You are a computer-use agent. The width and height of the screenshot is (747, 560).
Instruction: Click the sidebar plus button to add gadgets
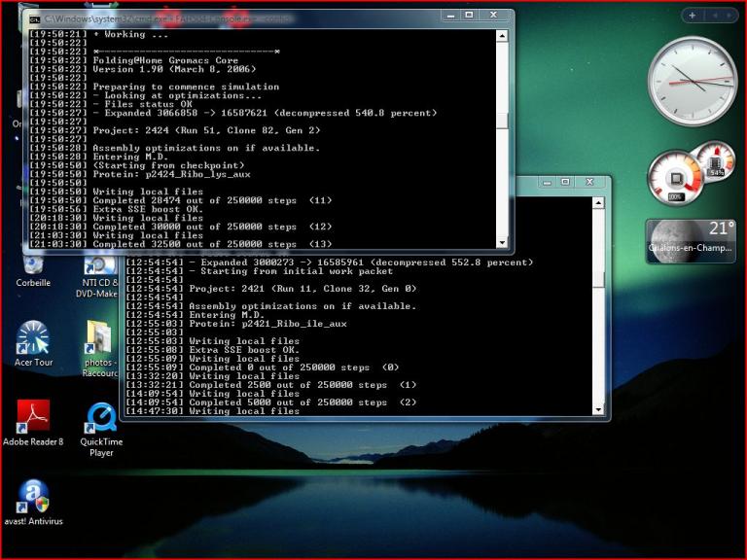[692, 15]
